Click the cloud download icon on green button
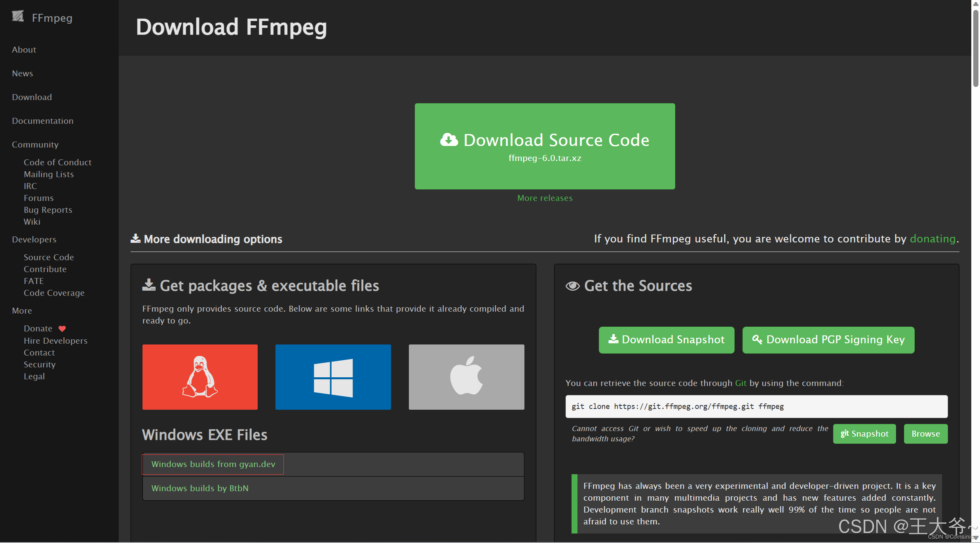Viewport: 980px width, 543px height. [x=449, y=140]
